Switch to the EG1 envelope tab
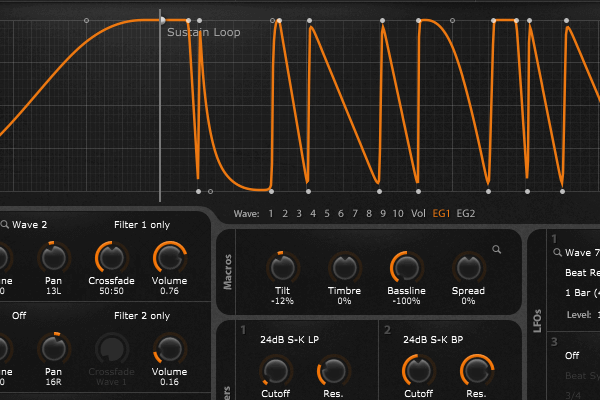600x400 pixels. 441,214
